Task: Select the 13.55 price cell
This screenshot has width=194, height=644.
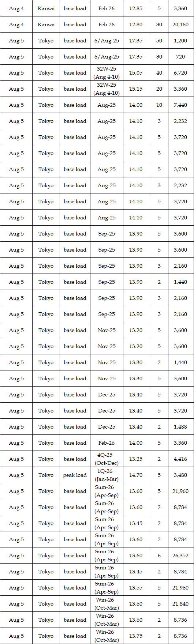Action: click(136, 588)
